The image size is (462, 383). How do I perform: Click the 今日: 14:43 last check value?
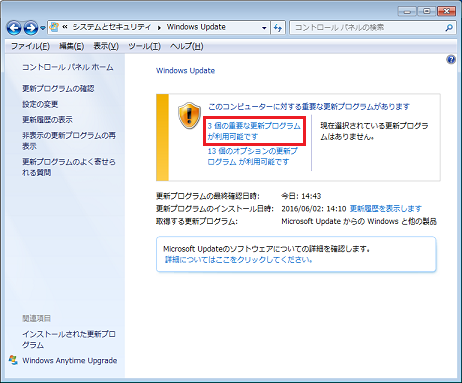click(x=301, y=196)
